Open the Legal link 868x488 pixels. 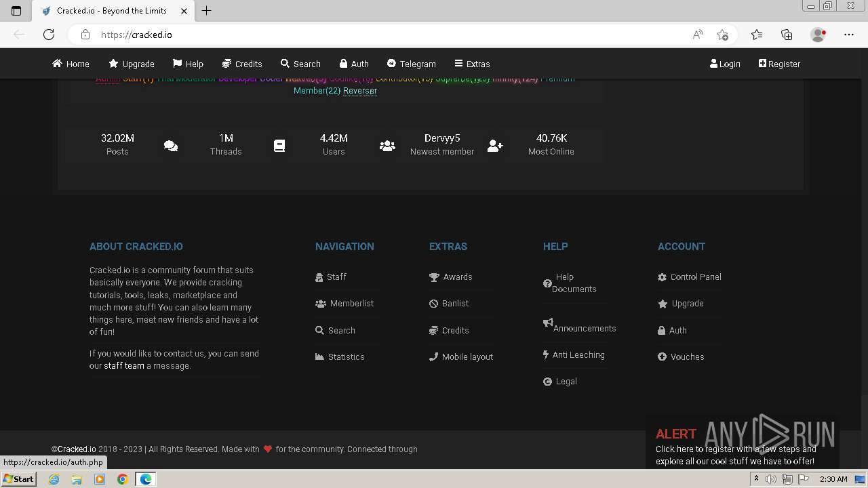point(560,382)
